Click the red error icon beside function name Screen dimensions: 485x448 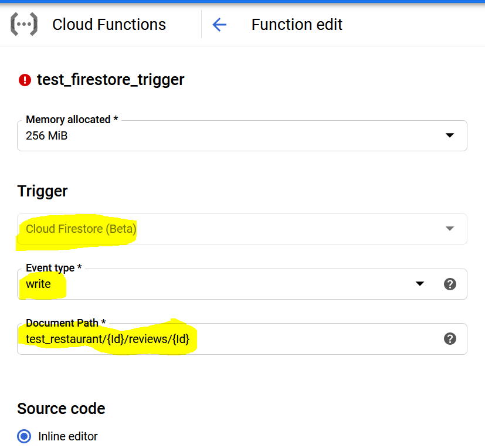[x=25, y=80]
